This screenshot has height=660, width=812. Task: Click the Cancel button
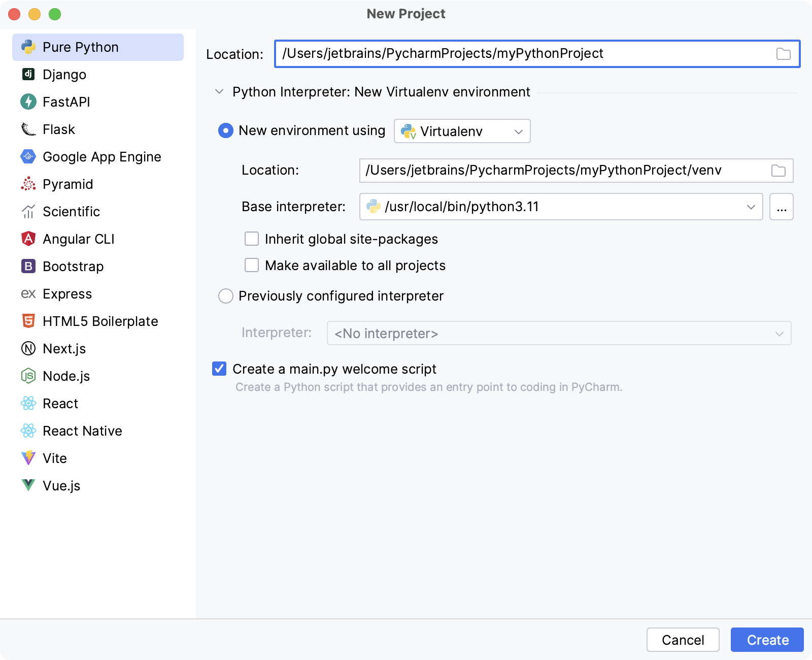(x=683, y=640)
